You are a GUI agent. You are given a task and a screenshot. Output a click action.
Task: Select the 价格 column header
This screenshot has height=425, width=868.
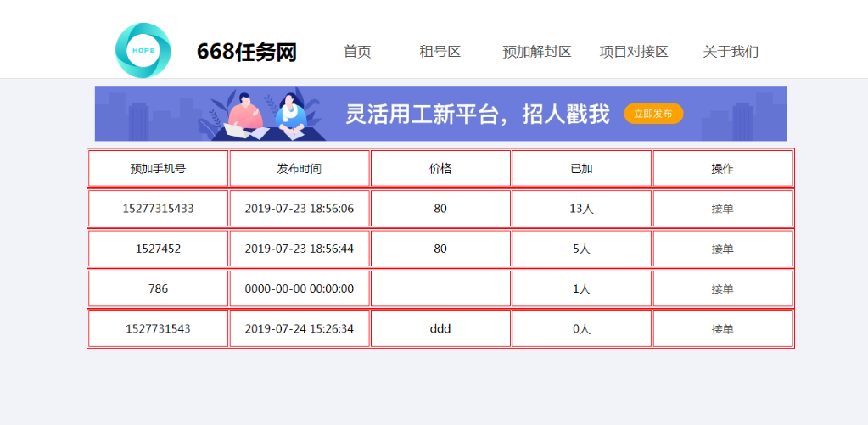(x=440, y=169)
